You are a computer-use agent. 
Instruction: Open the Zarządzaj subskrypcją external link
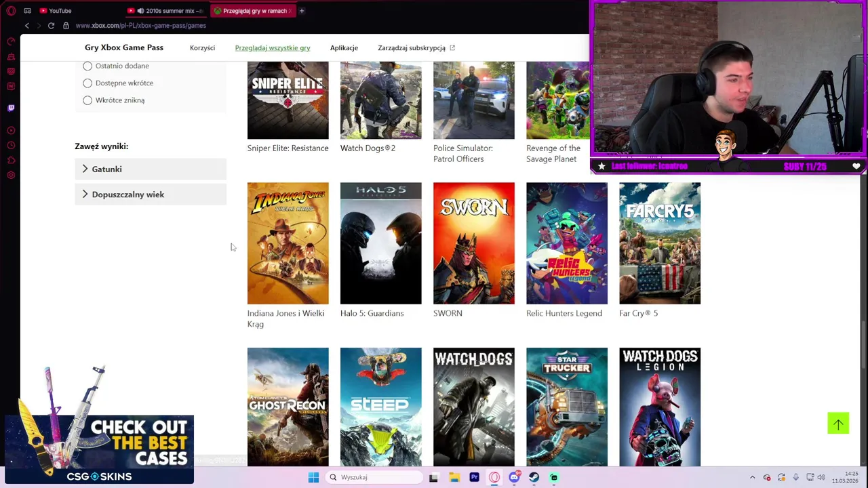[416, 47]
